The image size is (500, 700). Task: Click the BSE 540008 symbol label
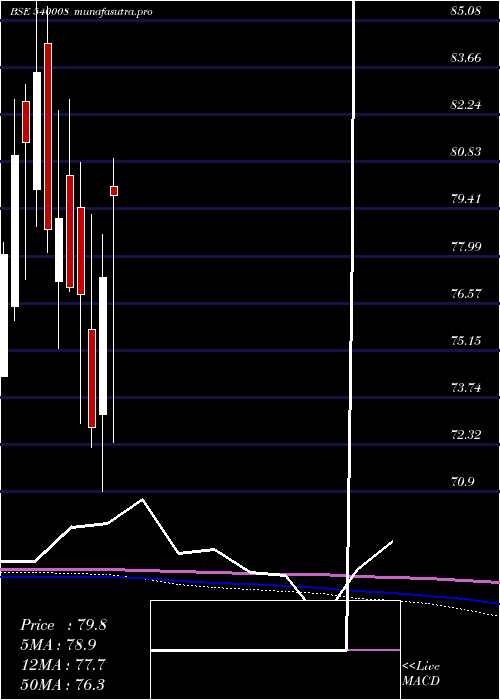(x=39, y=12)
